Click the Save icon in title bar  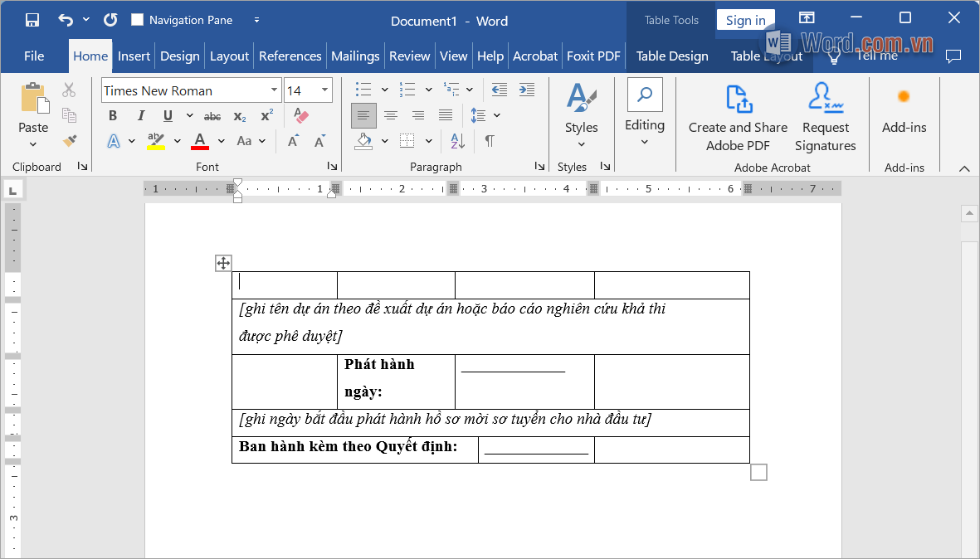32,20
